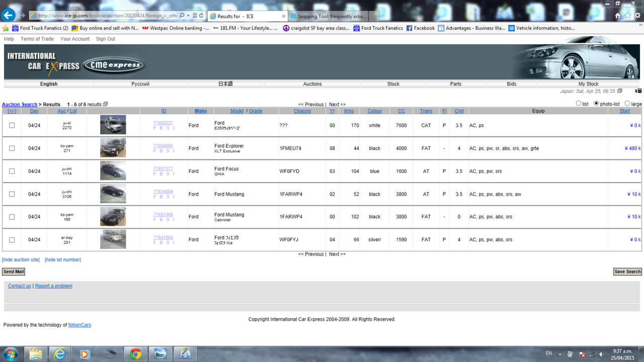The image size is (644, 362).
Task: Click the Save Search button
Action: point(627,271)
